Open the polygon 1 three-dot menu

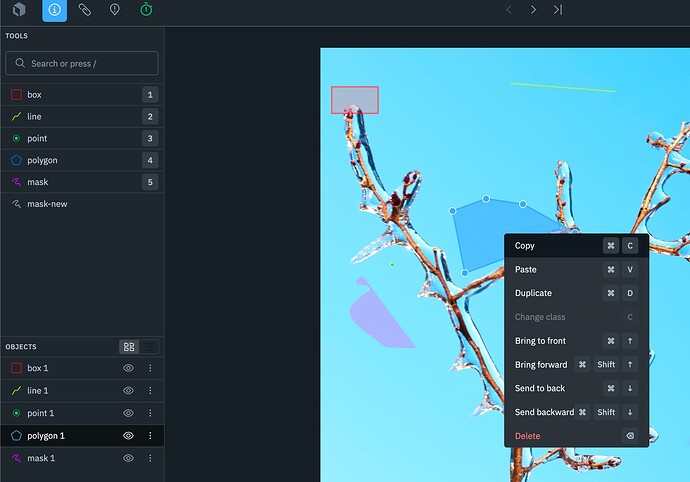150,435
